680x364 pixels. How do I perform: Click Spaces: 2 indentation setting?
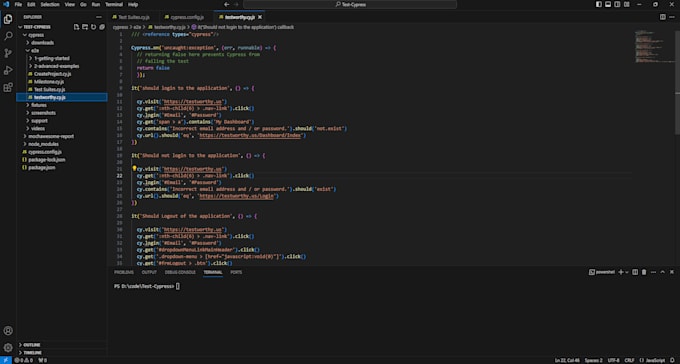593,360
